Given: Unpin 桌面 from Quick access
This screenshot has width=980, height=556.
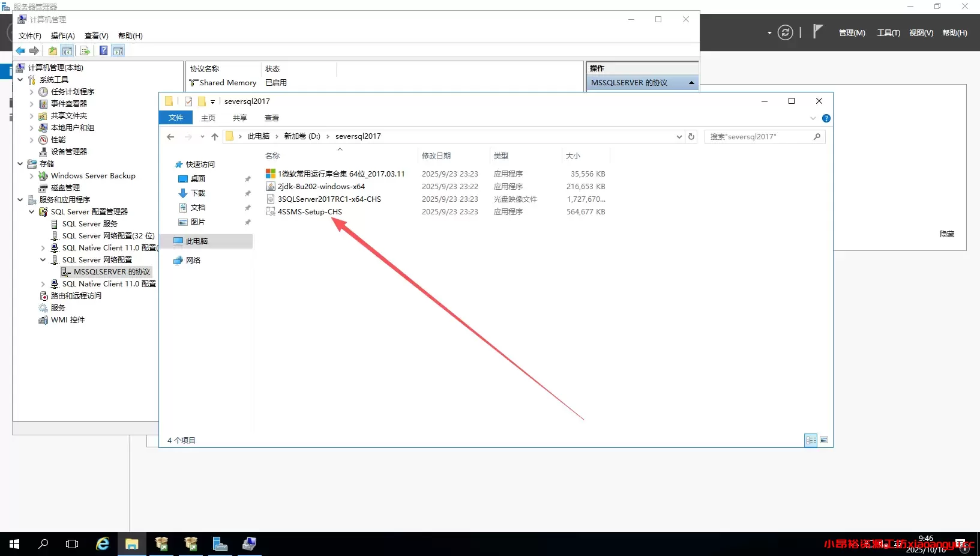Looking at the screenshot, I should click(247, 179).
